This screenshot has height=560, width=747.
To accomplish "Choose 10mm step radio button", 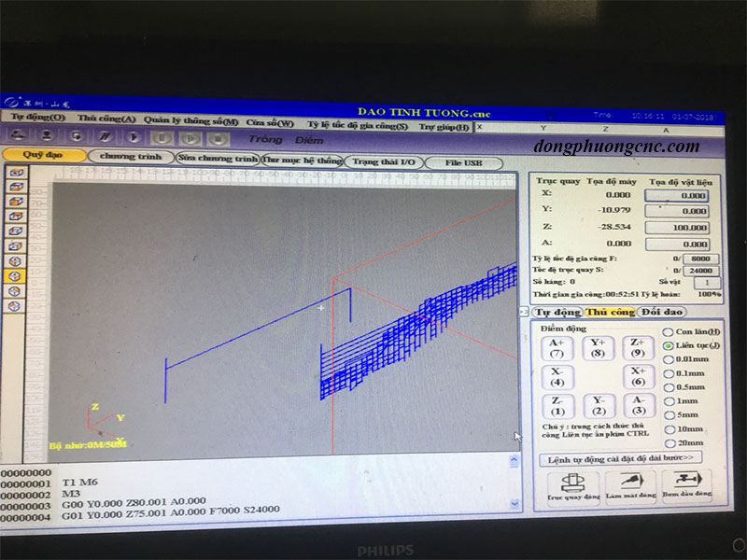I will point(684,429).
